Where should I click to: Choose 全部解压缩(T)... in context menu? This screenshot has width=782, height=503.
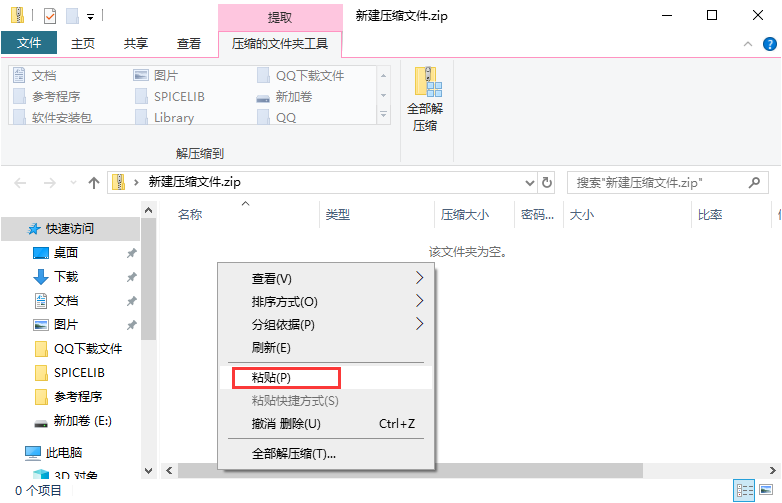pos(326,454)
